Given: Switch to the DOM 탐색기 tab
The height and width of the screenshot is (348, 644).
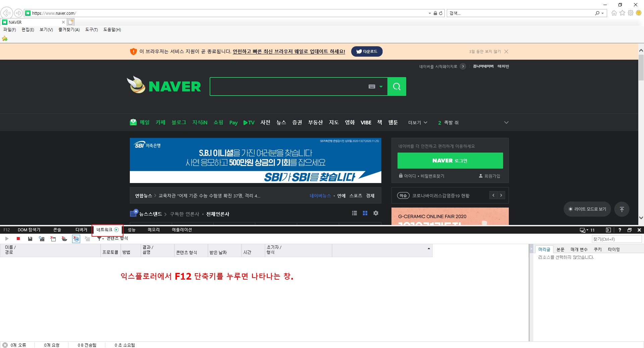Looking at the screenshot, I should point(29,230).
